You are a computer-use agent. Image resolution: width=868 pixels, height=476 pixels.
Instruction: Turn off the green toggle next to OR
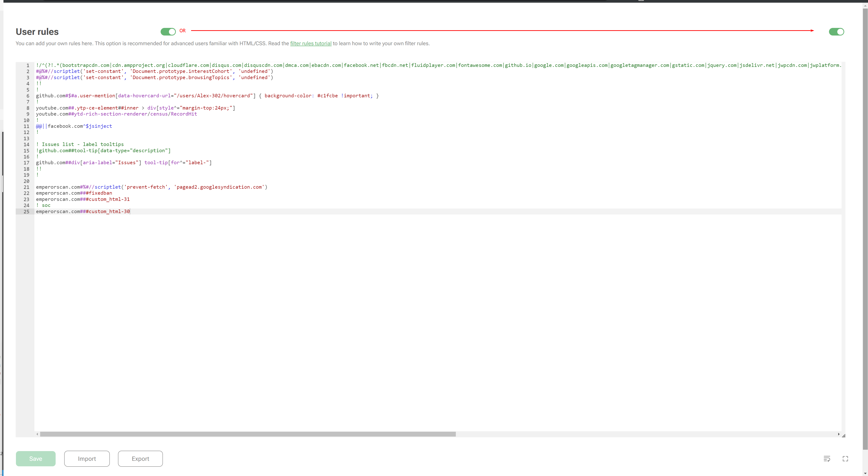coord(168,31)
